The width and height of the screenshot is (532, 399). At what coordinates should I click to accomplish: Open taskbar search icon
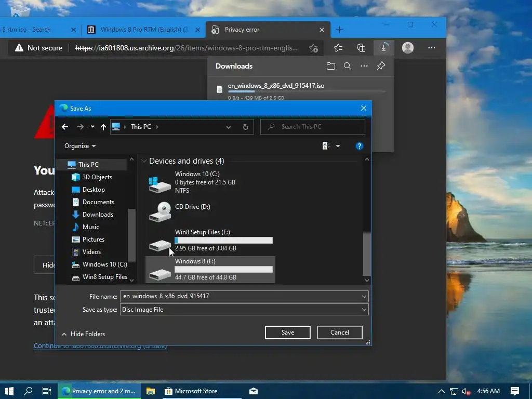tap(28, 391)
